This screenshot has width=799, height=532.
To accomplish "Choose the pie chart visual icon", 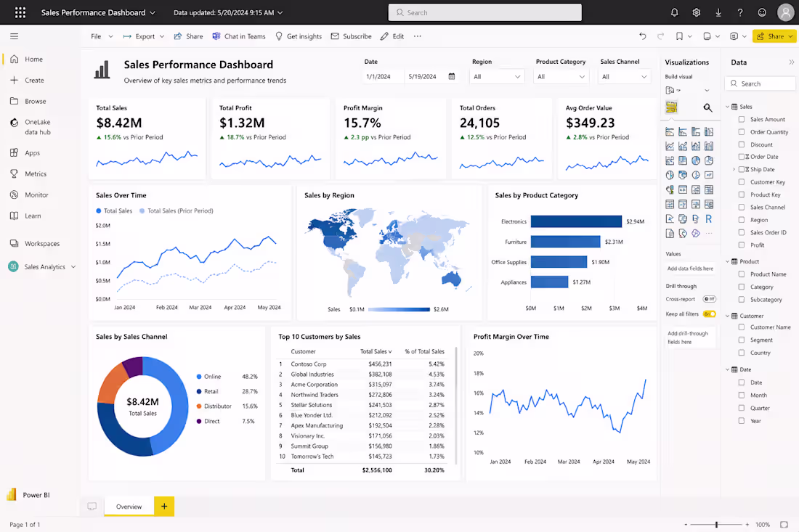I will [x=696, y=160].
